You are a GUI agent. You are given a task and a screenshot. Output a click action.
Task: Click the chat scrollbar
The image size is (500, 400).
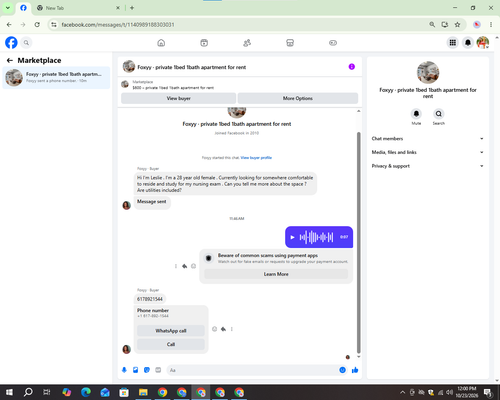359,242
